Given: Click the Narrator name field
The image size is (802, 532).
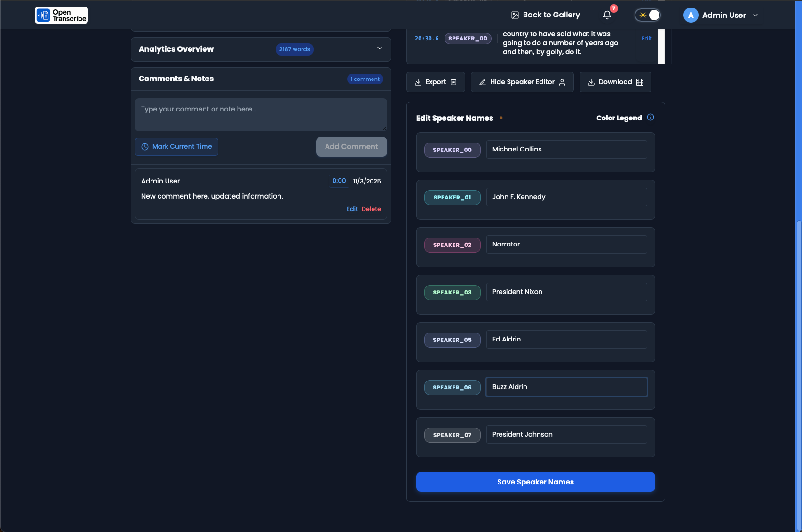Looking at the screenshot, I should (566, 245).
